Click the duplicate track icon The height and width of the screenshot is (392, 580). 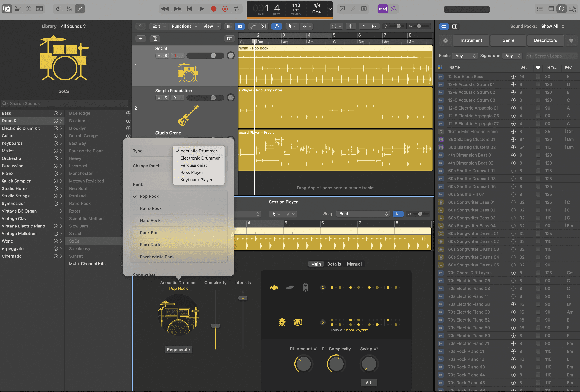155,38
